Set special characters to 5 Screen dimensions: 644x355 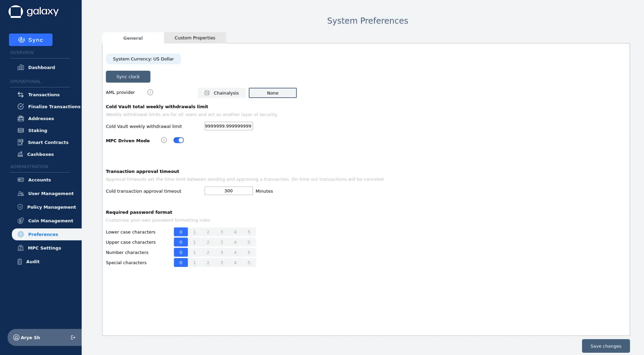point(249,263)
